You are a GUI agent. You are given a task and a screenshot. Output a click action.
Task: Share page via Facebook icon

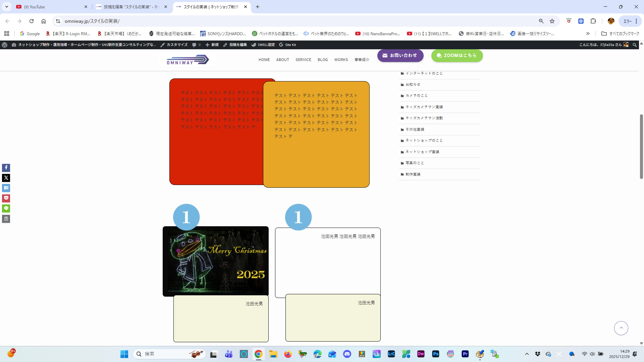tap(6, 168)
